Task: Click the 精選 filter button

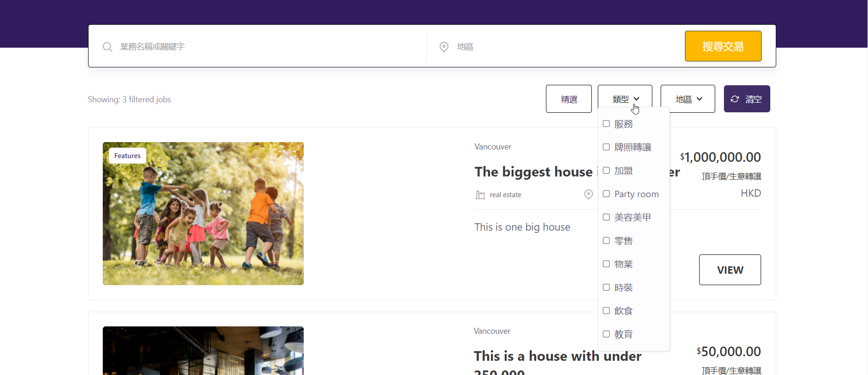Action: 569,99
